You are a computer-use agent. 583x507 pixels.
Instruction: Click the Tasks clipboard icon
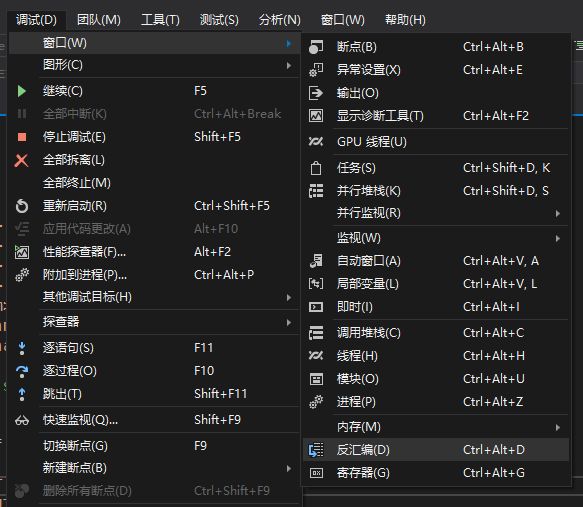pyautogui.click(x=316, y=168)
